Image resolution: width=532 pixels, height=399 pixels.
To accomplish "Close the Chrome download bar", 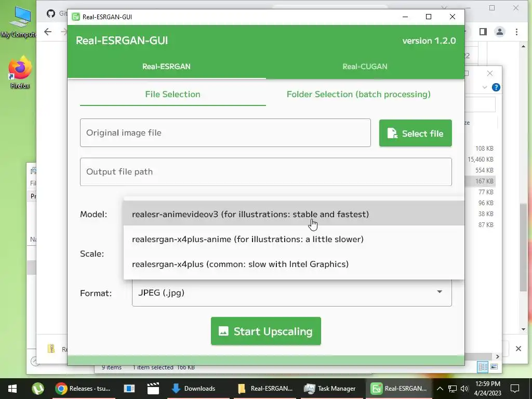I will pyautogui.click(x=518, y=349).
